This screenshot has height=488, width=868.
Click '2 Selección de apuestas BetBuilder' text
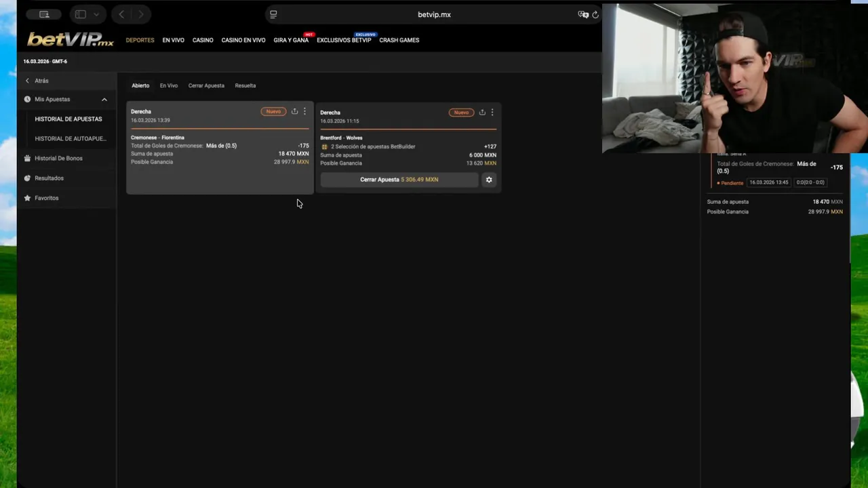point(373,146)
